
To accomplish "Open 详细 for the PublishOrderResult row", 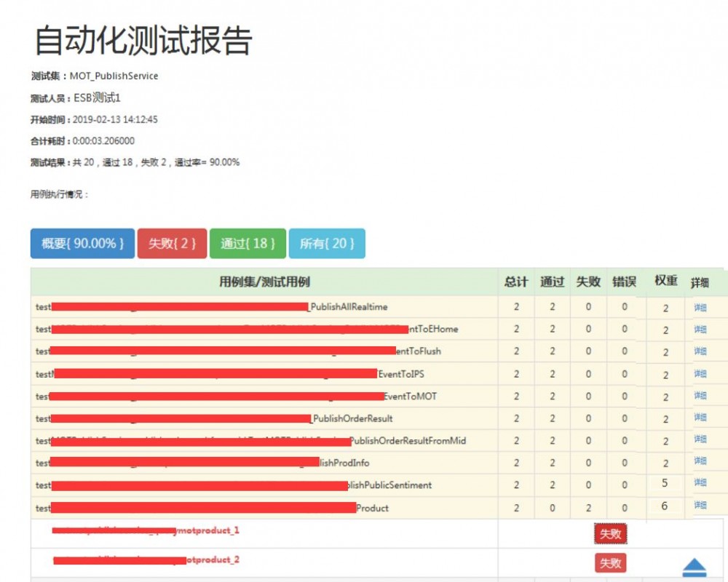I will [x=700, y=418].
